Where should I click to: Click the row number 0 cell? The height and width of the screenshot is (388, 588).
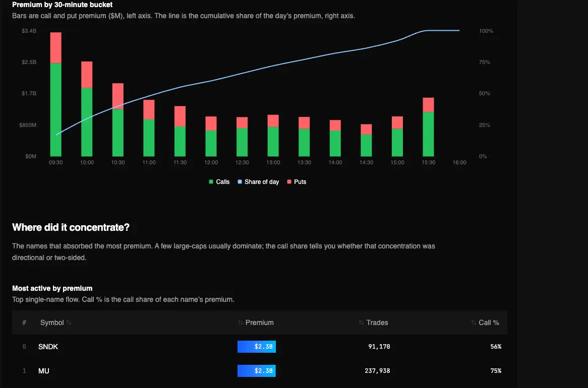point(24,347)
